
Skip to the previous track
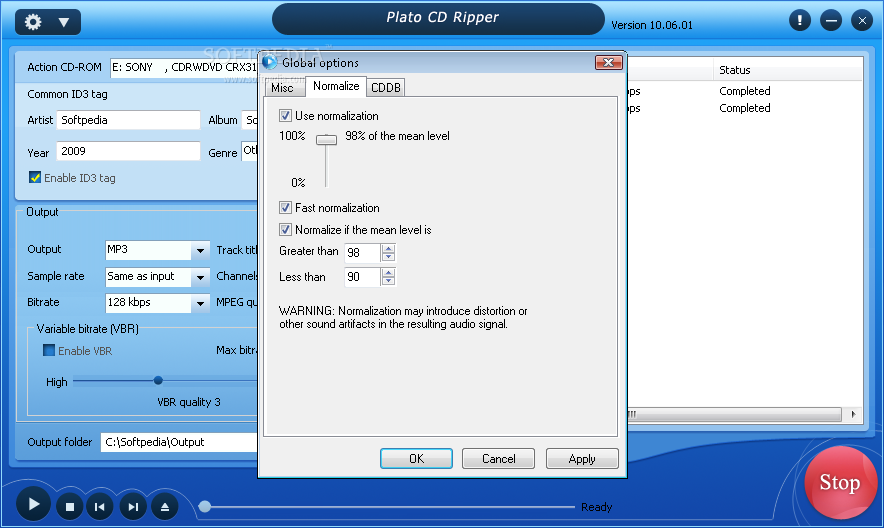pyautogui.click(x=100, y=507)
